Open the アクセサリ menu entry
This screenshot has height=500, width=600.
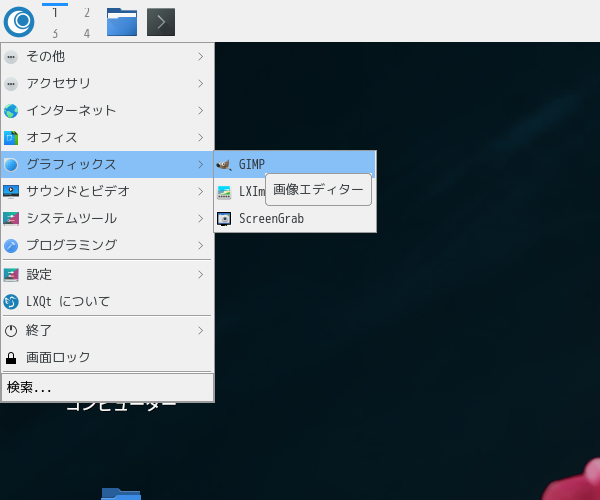[x=107, y=84]
